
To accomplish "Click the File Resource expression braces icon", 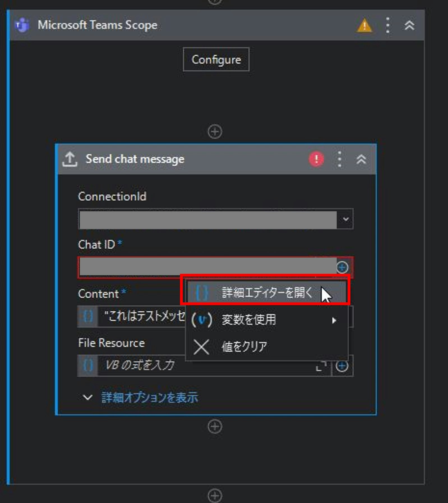I will [88, 365].
